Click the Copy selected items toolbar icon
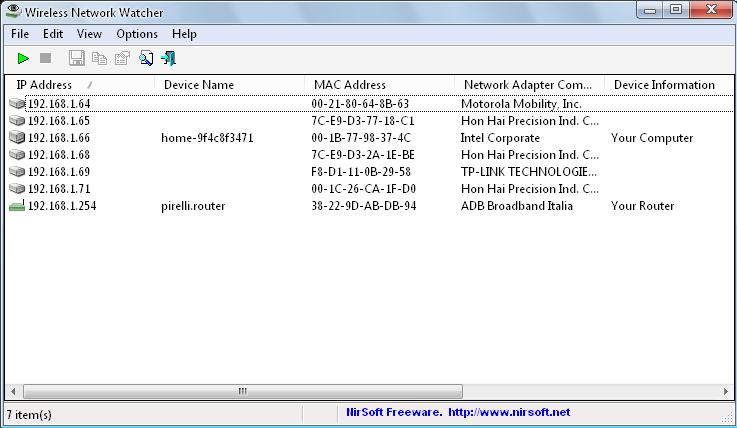The image size is (737, 428). 99,58
